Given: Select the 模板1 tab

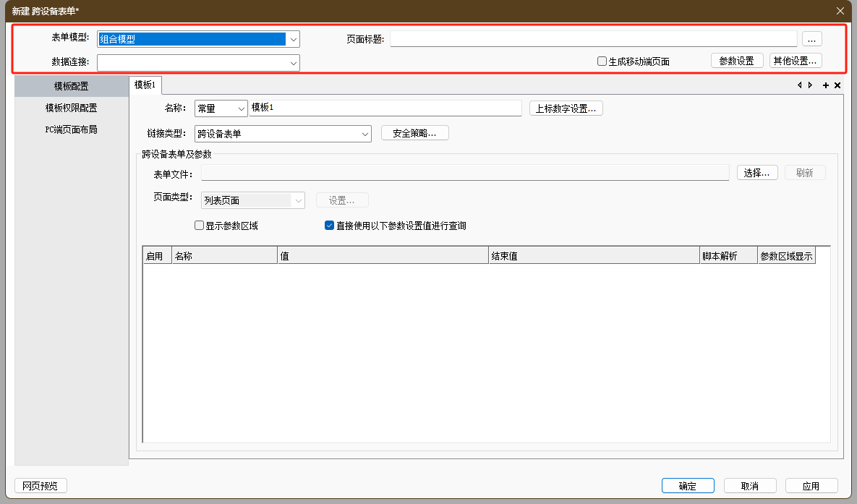Looking at the screenshot, I should tap(145, 85).
